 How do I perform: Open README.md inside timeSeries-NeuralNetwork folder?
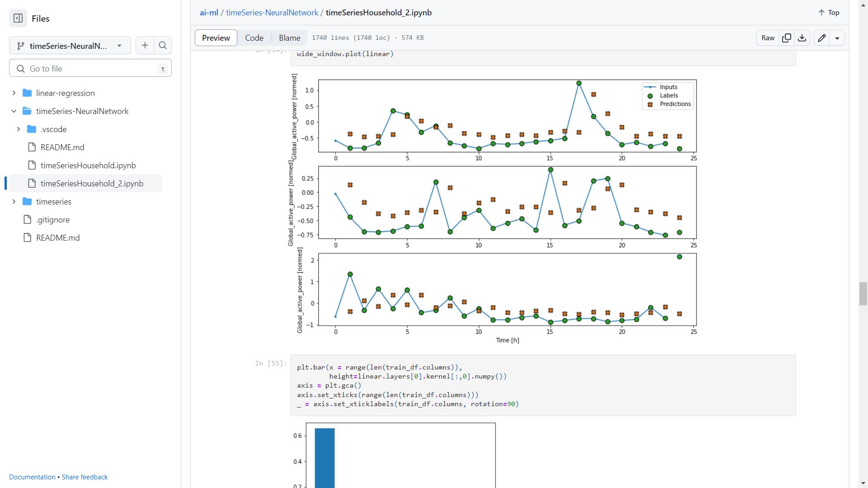coord(62,147)
